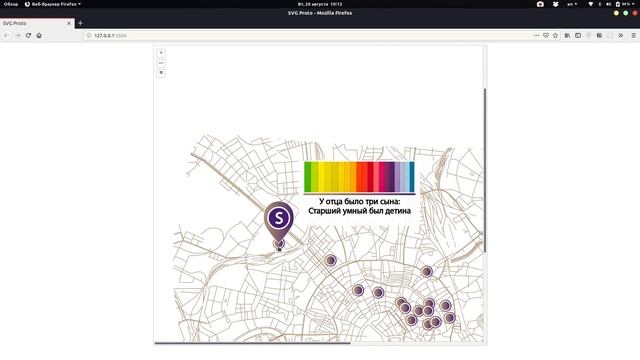
Task: Click the text 'Старший умный был детина'
Action: pyautogui.click(x=360, y=211)
